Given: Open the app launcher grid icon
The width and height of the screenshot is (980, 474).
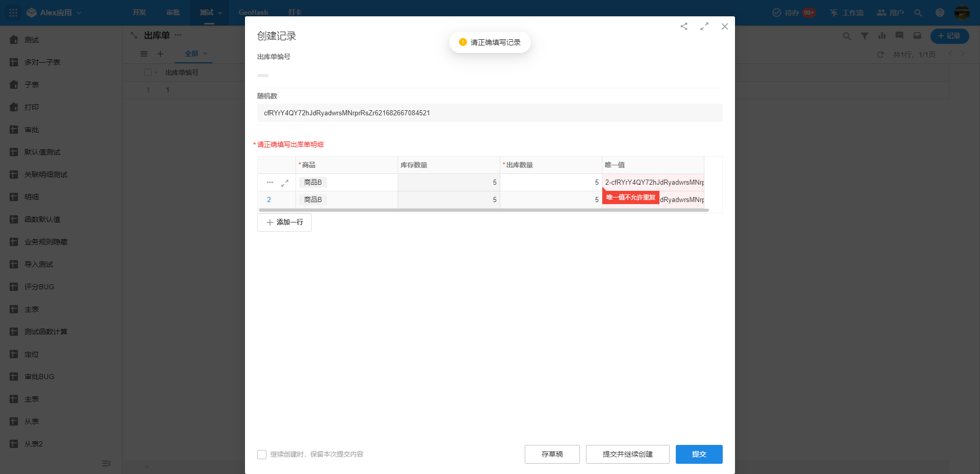Looking at the screenshot, I should [x=13, y=13].
